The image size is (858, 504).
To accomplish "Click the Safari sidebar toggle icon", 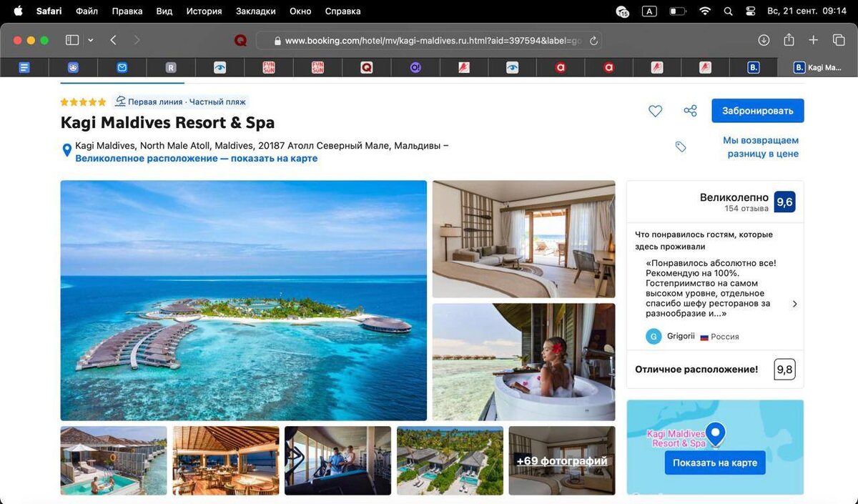I will [72, 40].
